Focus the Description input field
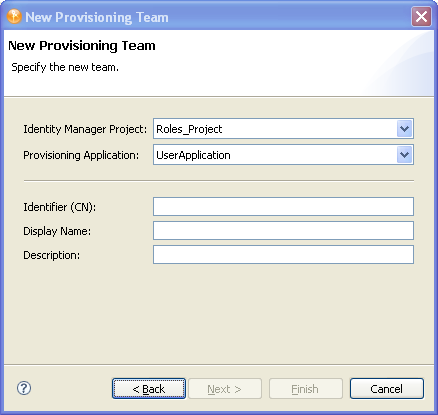The image size is (438, 415). point(283,255)
